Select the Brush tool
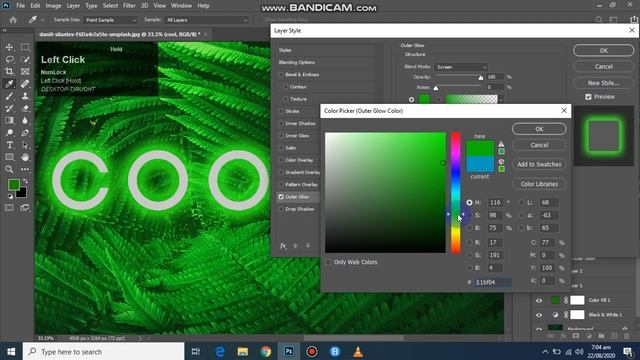The image size is (640, 360). (9, 96)
